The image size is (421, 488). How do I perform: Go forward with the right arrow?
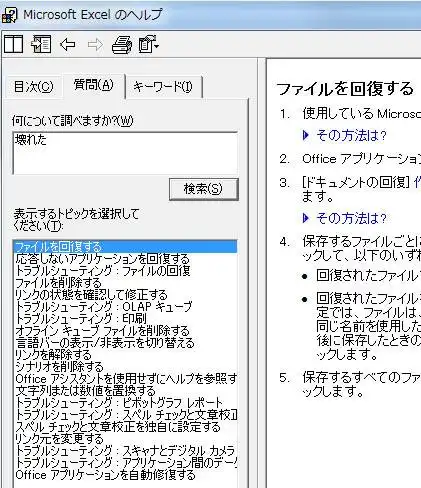(95, 44)
